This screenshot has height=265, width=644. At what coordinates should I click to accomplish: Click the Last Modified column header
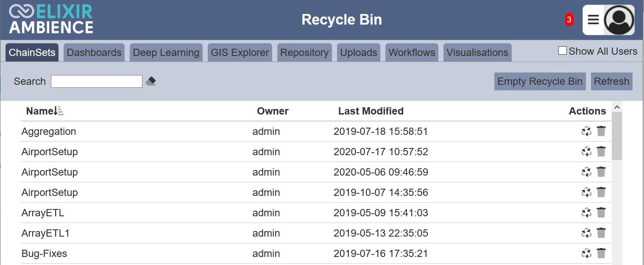point(371,111)
